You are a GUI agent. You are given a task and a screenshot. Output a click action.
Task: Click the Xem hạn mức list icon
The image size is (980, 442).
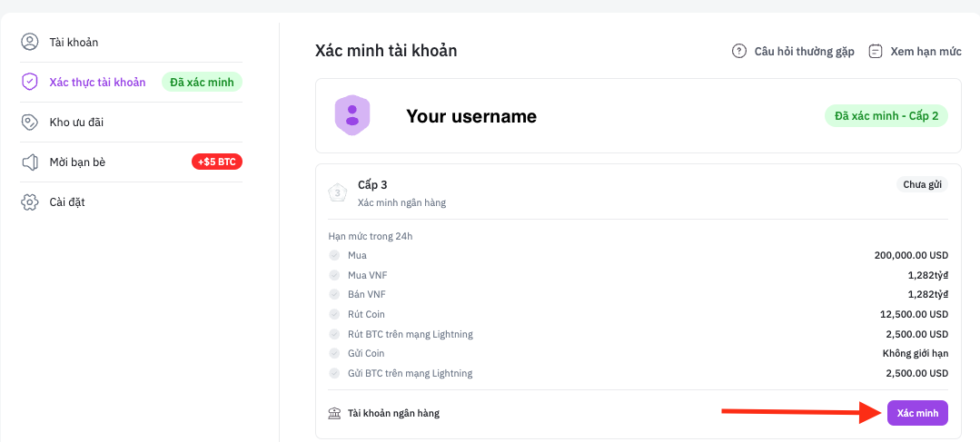pyautogui.click(x=876, y=51)
